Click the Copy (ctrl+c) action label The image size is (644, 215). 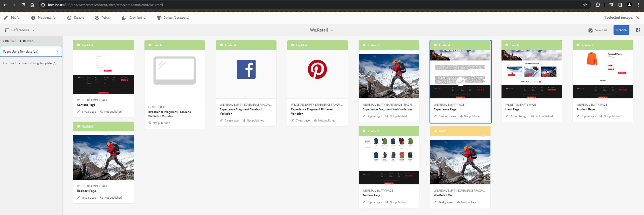coord(137,18)
